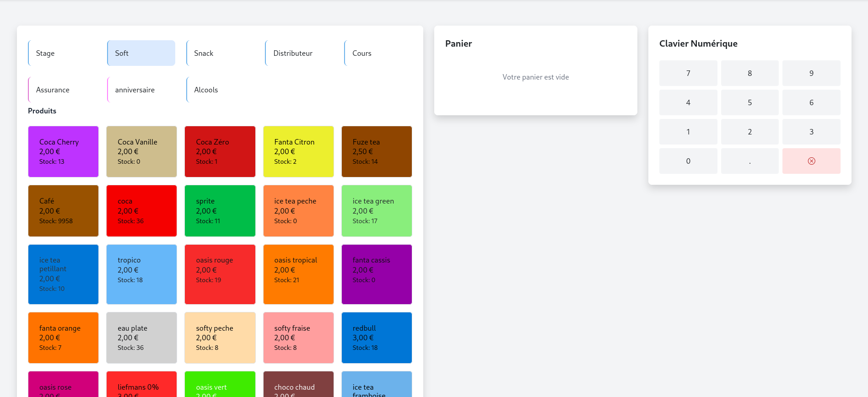Add fanta orange to the cart
The width and height of the screenshot is (868, 397).
click(x=63, y=338)
